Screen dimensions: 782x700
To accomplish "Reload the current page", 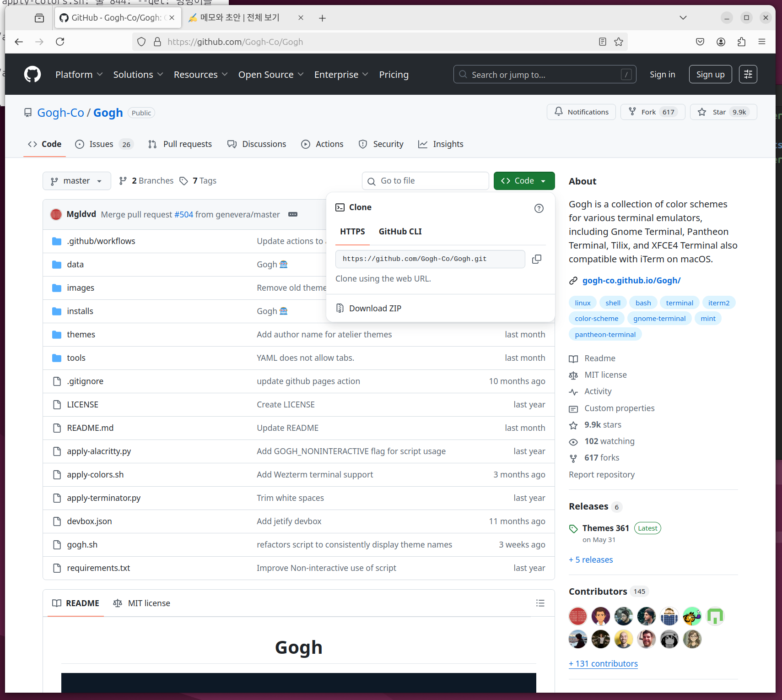I will [x=60, y=42].
